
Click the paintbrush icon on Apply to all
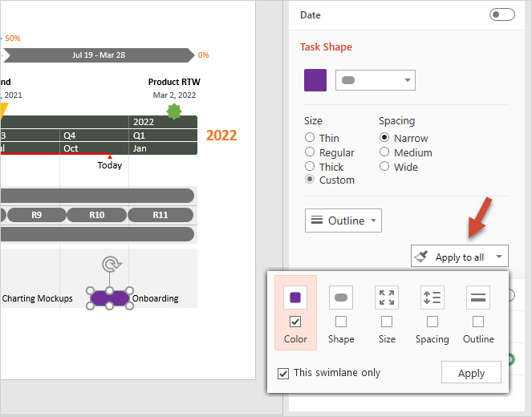[422, 257]
